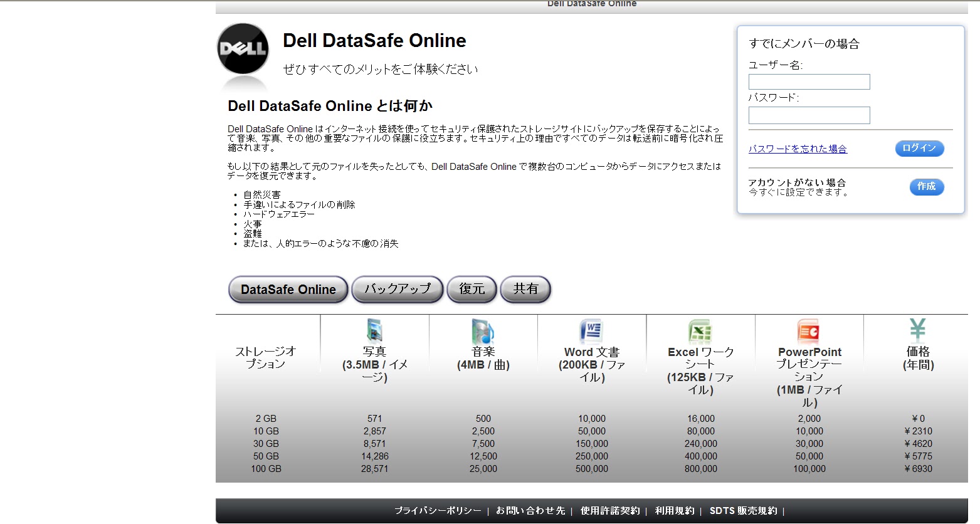Click the ユーザー名 input field
This screenshot has height=524, width=980.
(x=809, y=81)
